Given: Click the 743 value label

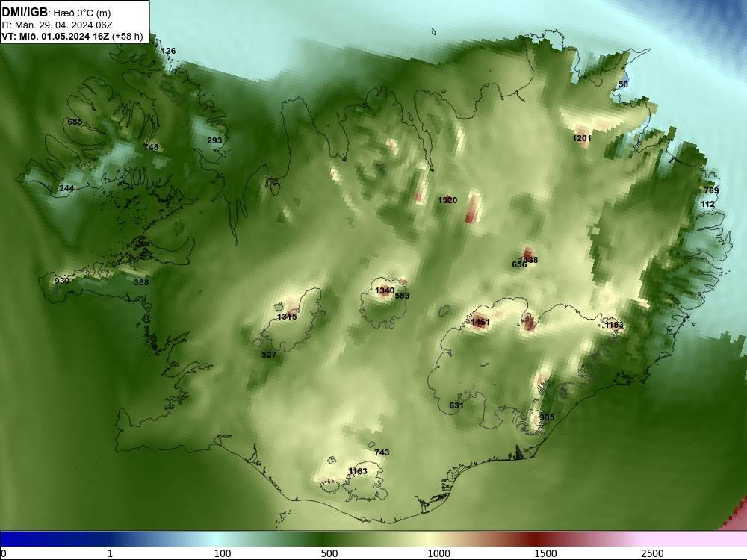Looking at the screenshot, I should (x=382, y=452).
